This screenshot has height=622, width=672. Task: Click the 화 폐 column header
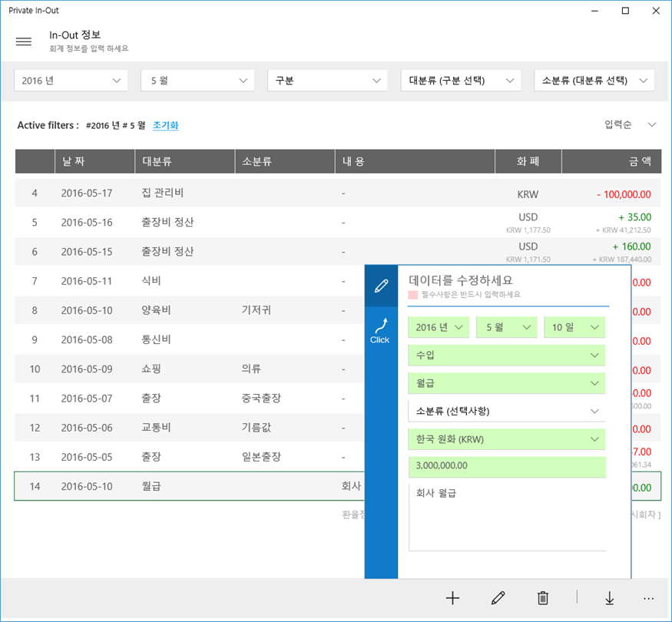pos(528,161)
